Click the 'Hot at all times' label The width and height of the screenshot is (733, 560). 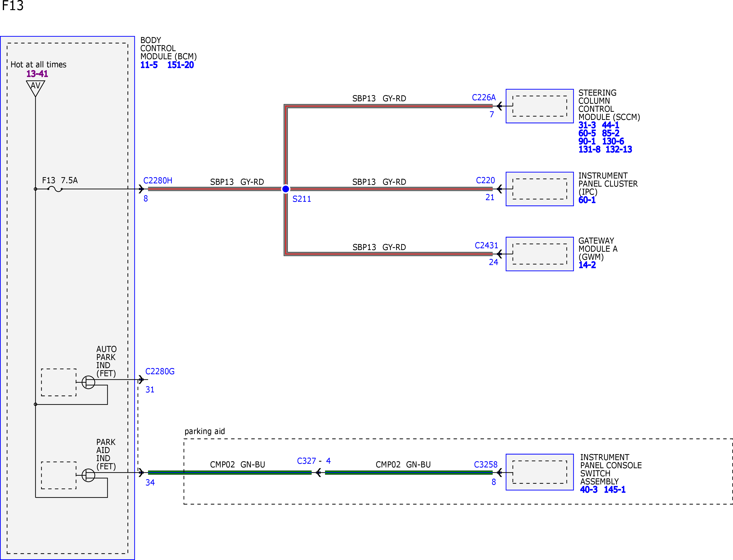(x=38, y=64)
